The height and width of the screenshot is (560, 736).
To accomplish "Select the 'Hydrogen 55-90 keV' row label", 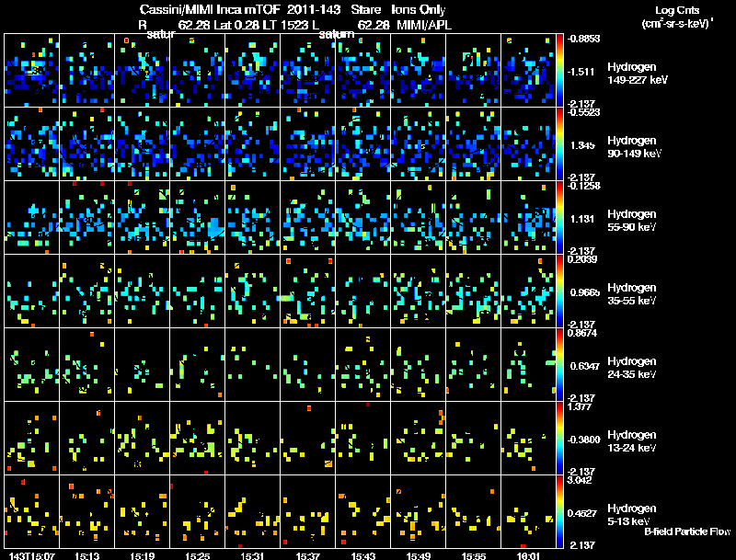I will click(632, 221).
